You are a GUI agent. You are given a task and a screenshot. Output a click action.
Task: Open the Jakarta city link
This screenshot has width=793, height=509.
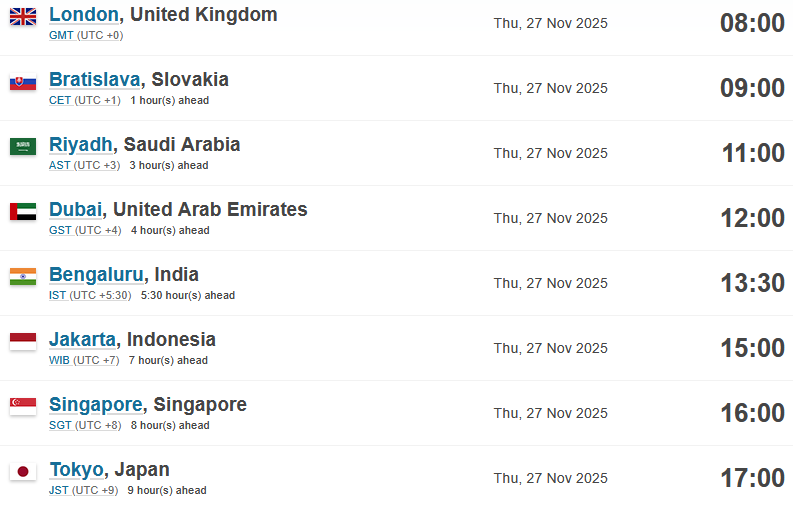click(x=82, y=340)
